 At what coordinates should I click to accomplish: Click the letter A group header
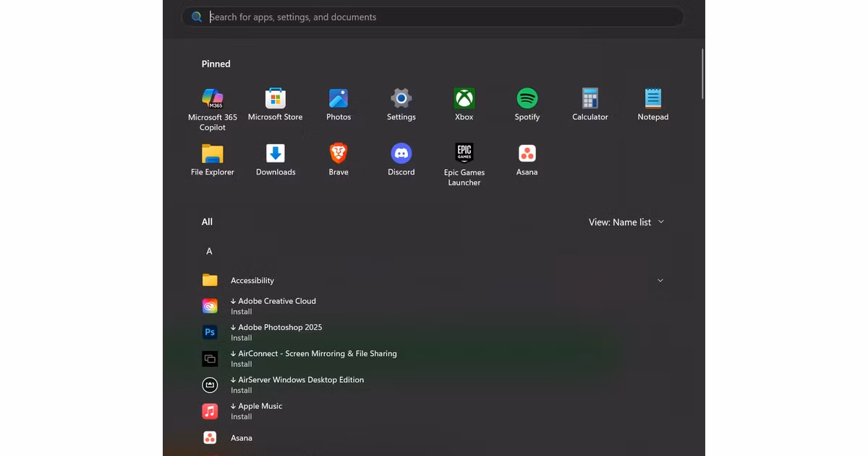pos(209,251)
